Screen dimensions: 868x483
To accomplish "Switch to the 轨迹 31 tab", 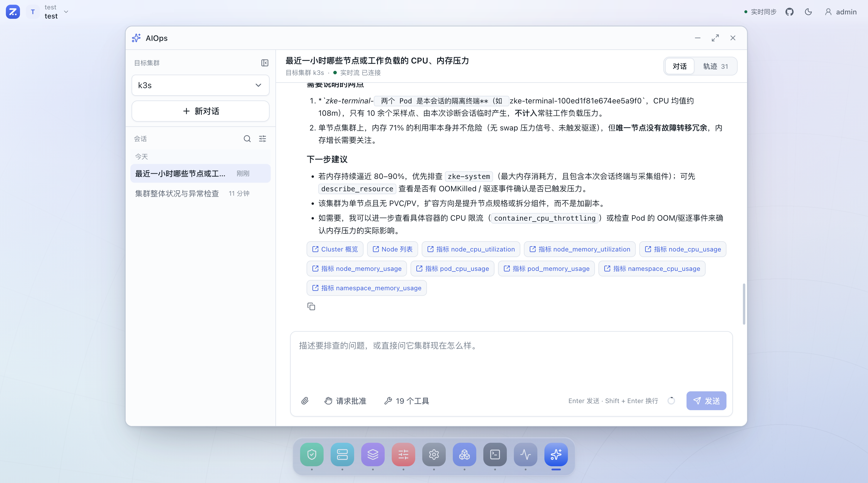I will click(715, 66).
